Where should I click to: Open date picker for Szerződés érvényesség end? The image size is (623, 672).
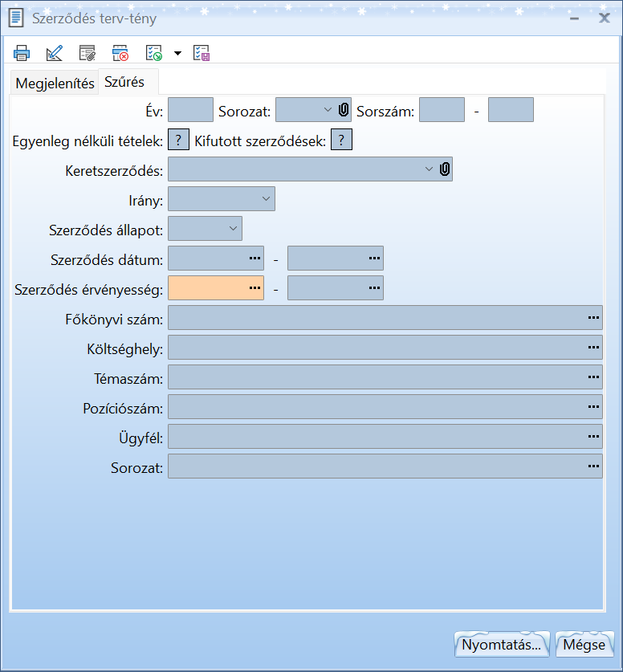coord(374,287)
